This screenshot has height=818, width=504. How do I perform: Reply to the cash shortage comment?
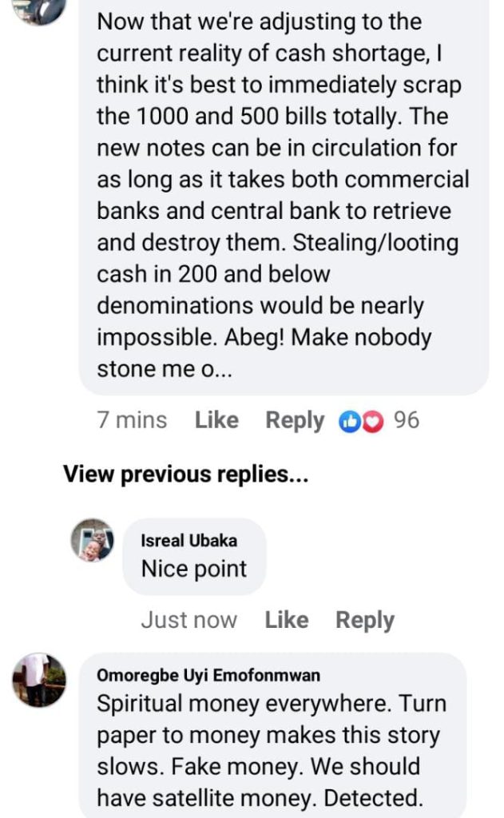pyautogui.click(x=295, y=420)
